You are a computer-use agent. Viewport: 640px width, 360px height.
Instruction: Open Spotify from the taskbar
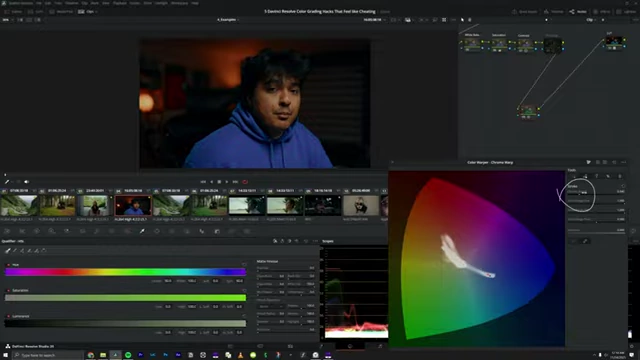[128, 355]
